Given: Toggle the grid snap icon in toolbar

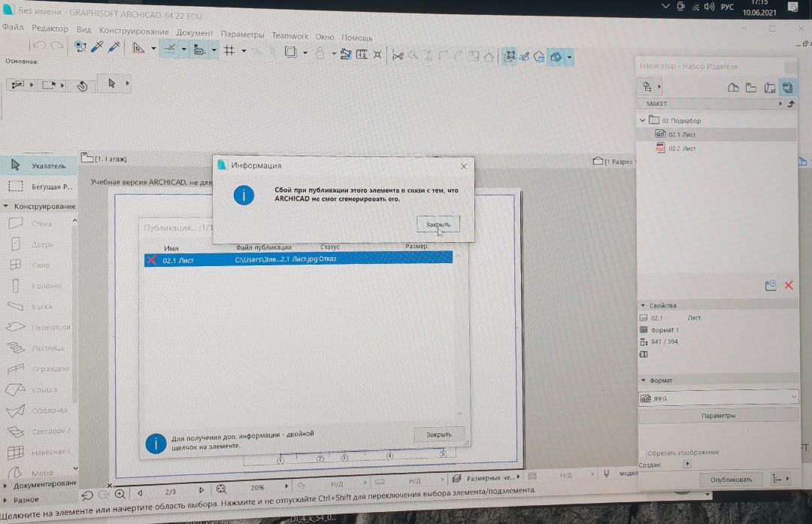Looking at the screenshot, I should click(x=229, y=50).
